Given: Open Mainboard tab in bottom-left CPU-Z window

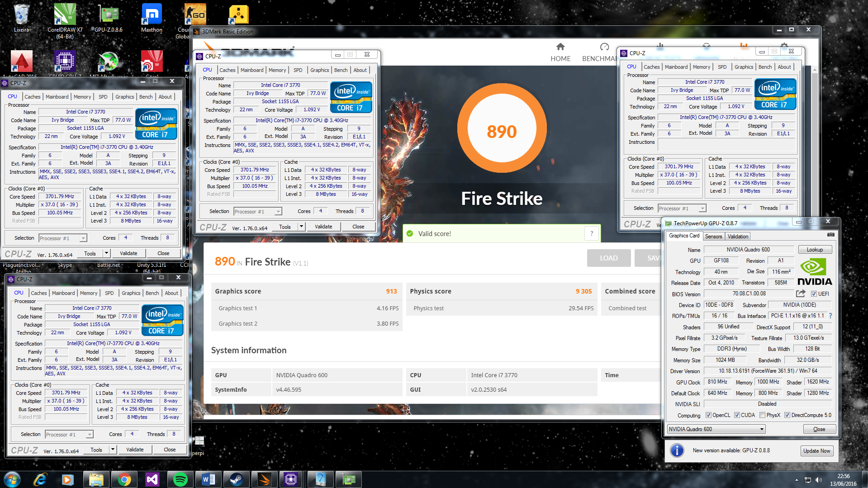Looking at the screenshot, I should 63,293.
